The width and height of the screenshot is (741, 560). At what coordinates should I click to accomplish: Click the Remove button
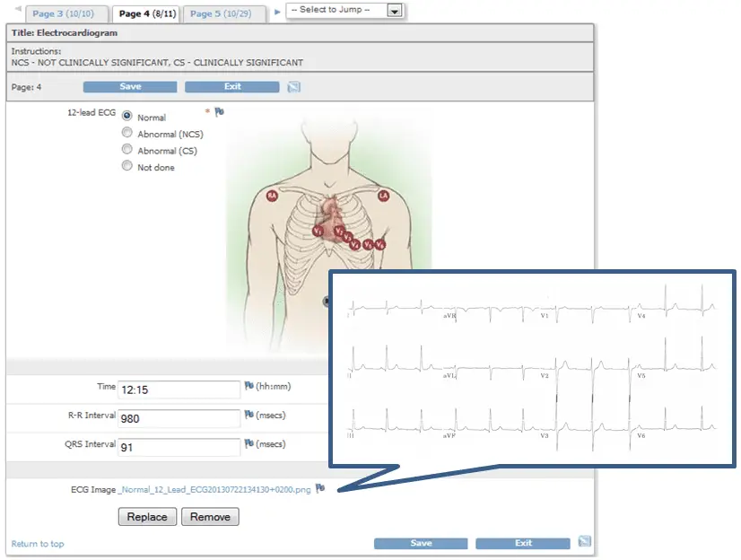click(210, 517)
